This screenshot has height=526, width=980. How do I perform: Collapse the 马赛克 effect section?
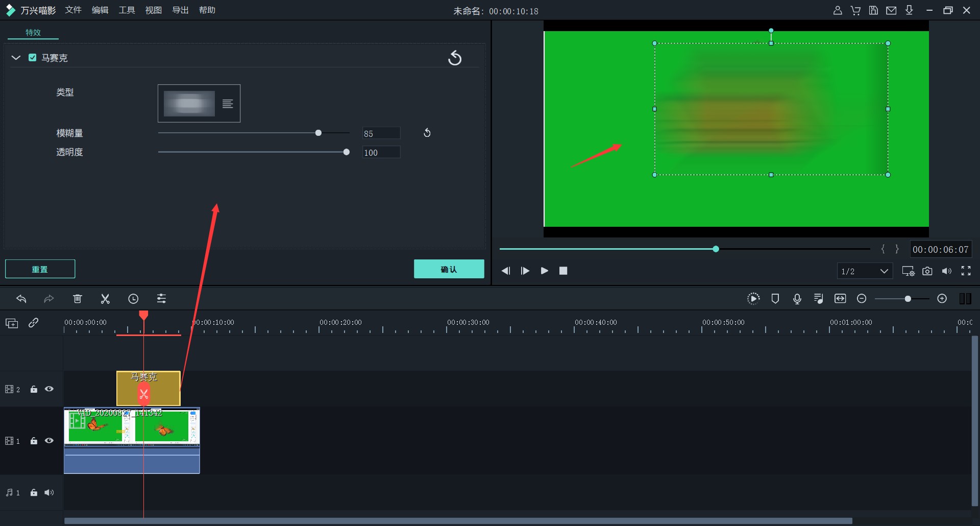tap(16, 58)
